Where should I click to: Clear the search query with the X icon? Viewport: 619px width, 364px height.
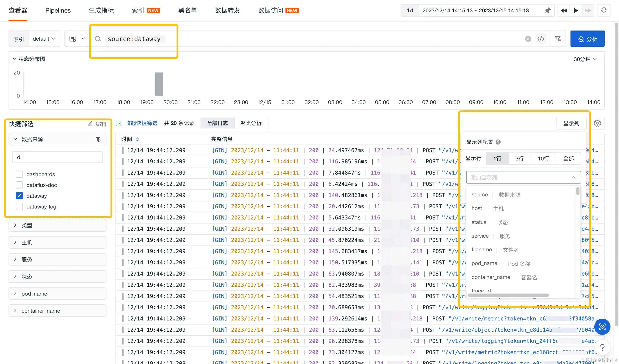click(x=528, y=39)
